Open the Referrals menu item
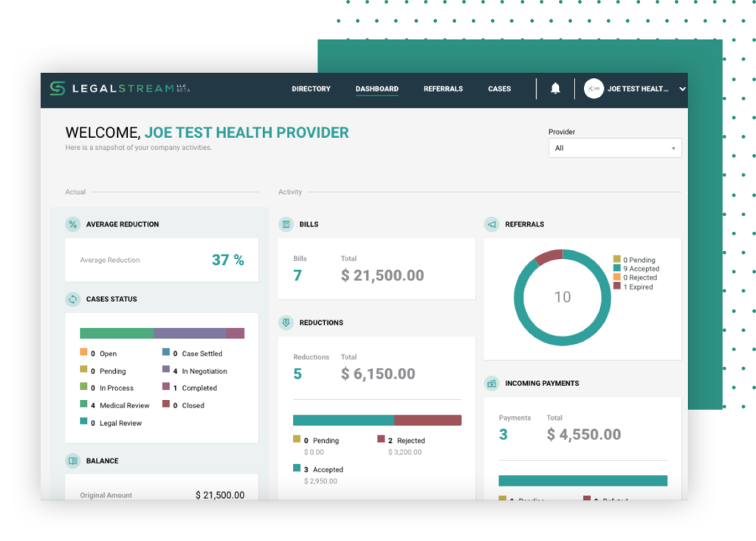The image size is (756, 541). [443, 89]
